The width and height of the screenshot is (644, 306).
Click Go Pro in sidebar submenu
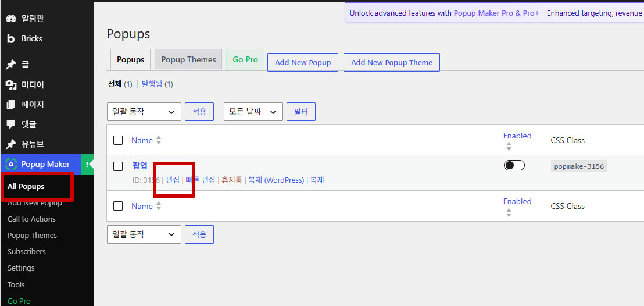[19, 301]
